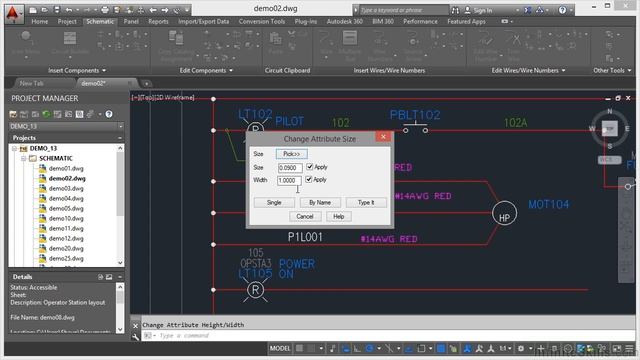
Task: Click Help in Change Attribute Size dialog
Action: tap(339, 216)
